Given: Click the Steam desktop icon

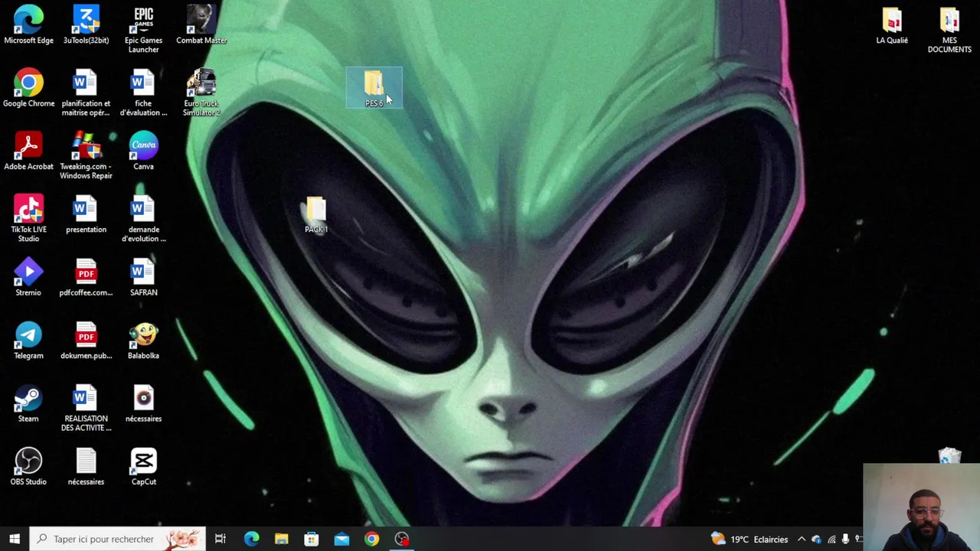Looking at the screenshot, I should [28, 403].
